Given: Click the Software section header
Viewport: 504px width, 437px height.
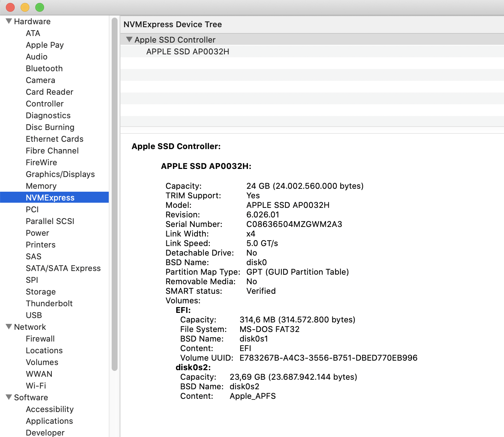Looking at the screenshot, I should (x=31, y=397).
